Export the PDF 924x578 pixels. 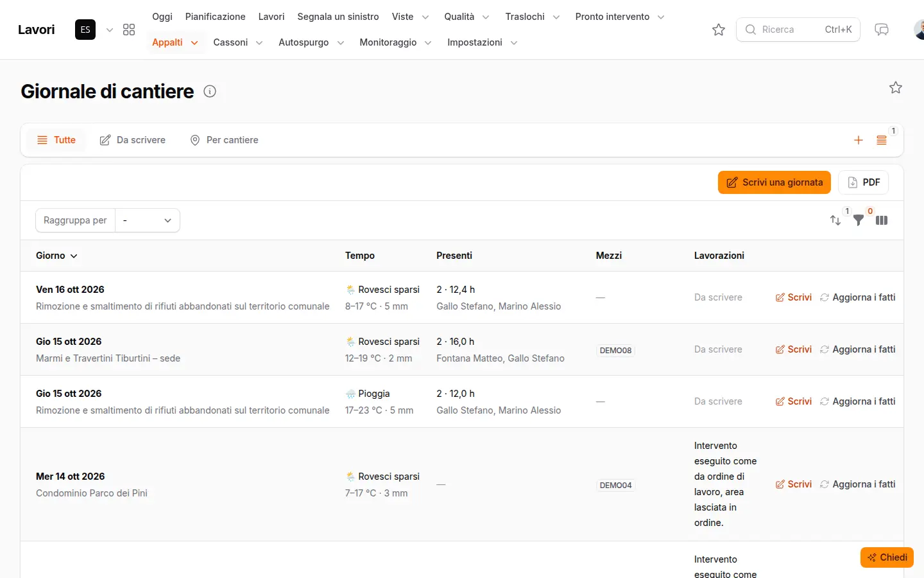[x=863, y=182]
